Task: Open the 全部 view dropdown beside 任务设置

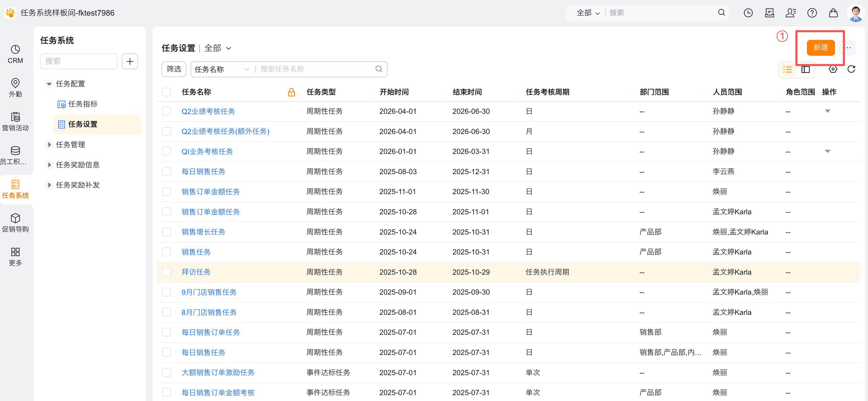Action: 218,48
